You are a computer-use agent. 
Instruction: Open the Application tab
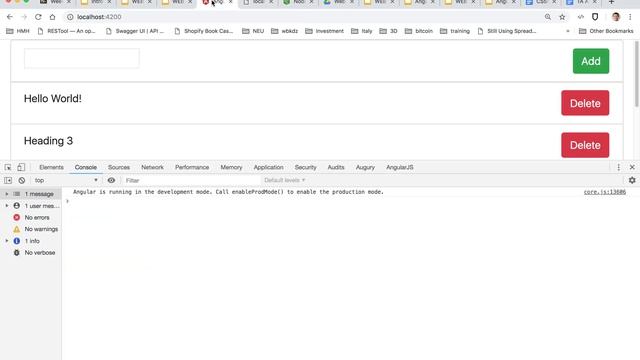coord(268,167)
